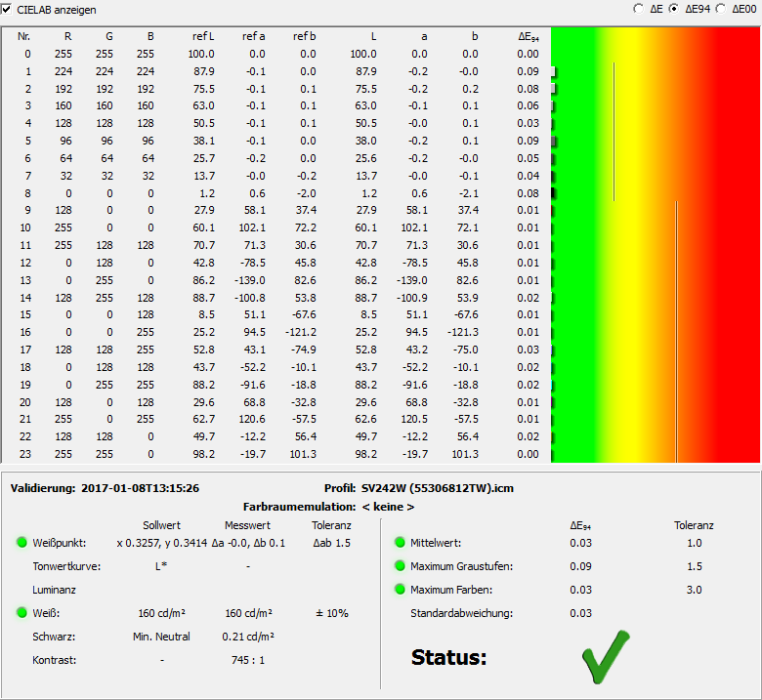The width and height of the screenshot is (762, 700).
Task: Select row 23 in the measurement table
Action: tap(274, 454)
